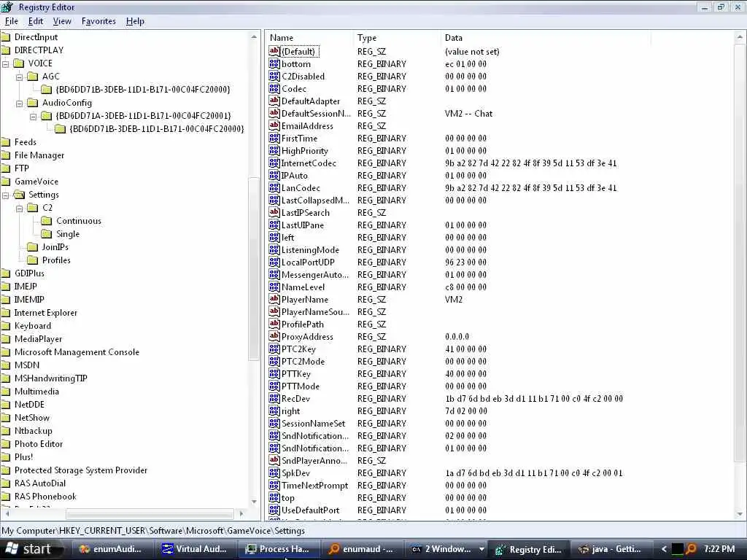The image size is (747, 560).
Task: Switch to Process Ha... taskbar window
Action: [279, 549]
